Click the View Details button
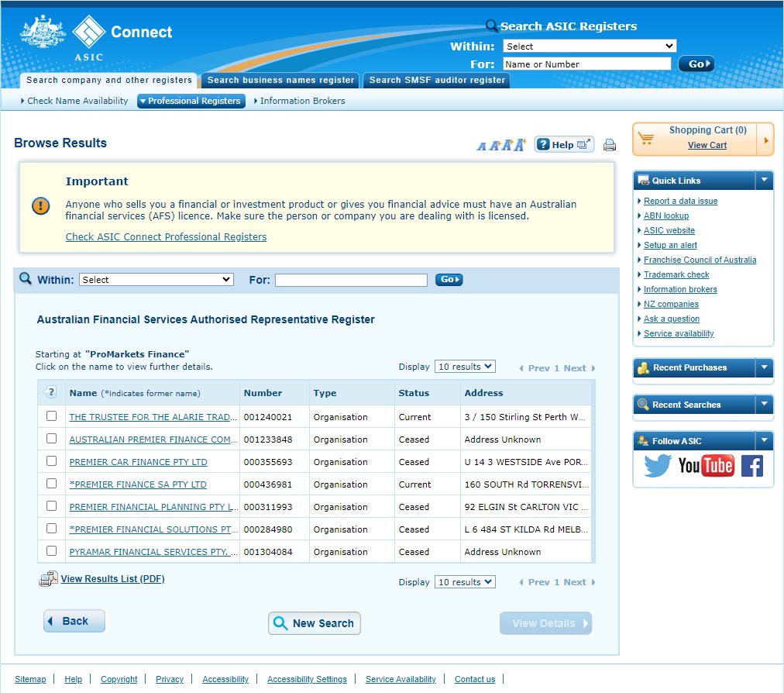Viewport: 784px width, 693px height. click(545, 623)
